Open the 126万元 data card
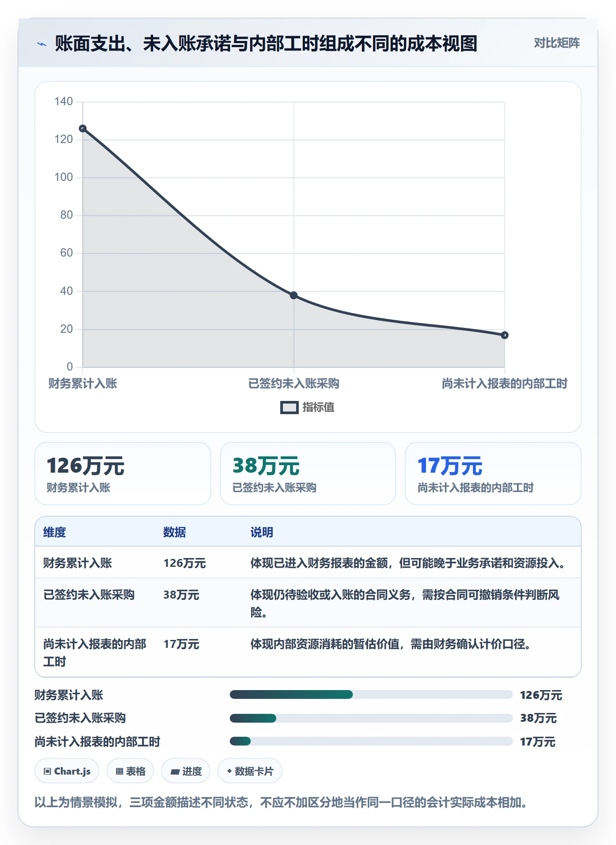 [x=123, y=474]
